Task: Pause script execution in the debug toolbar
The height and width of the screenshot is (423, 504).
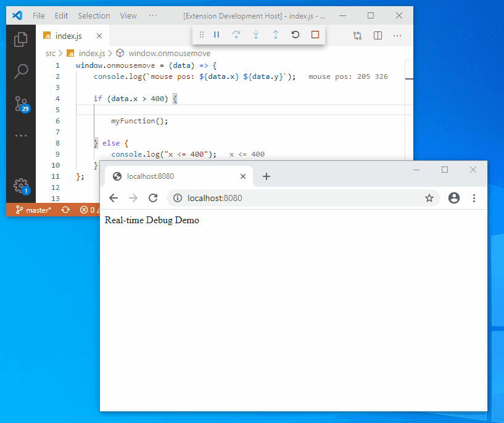Action: click(217, 35)
